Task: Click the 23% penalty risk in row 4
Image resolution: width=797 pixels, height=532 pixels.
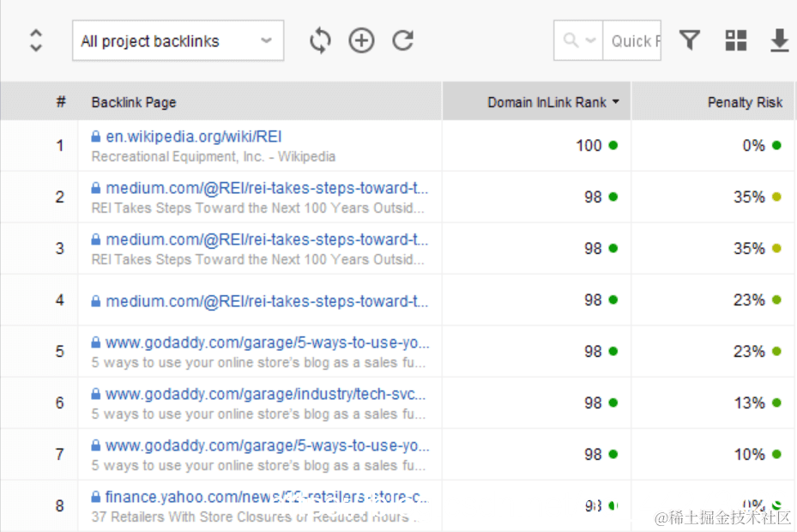Action: pos(749,299)
